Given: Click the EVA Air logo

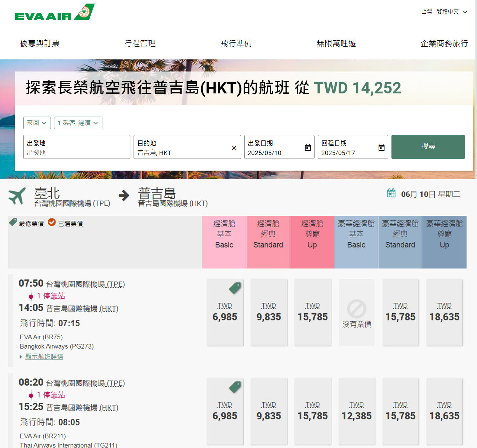Looking at the screenshot, I should [55, 12].
